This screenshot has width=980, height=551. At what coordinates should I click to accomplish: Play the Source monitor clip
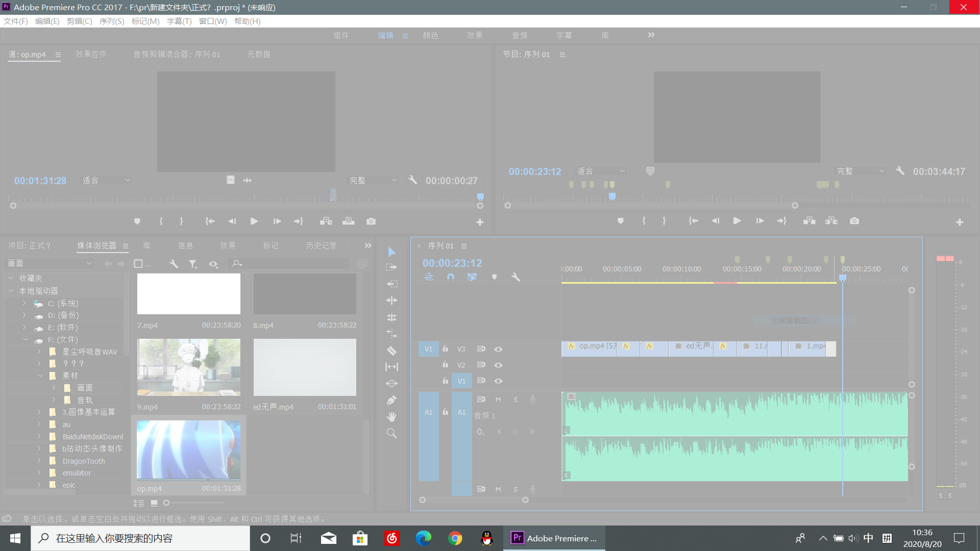(x=254, y=221)
